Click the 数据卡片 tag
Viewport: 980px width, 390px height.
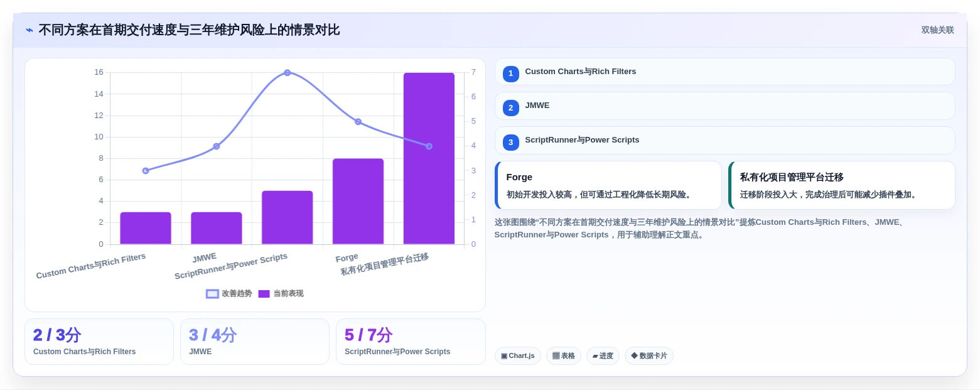(x=649, y=355)
